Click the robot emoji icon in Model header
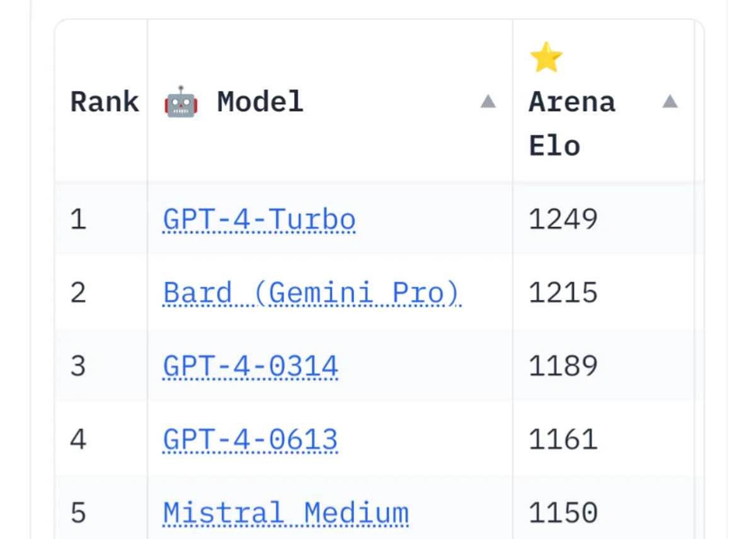This screenshot has height=539, width=756. pos(181,101)
